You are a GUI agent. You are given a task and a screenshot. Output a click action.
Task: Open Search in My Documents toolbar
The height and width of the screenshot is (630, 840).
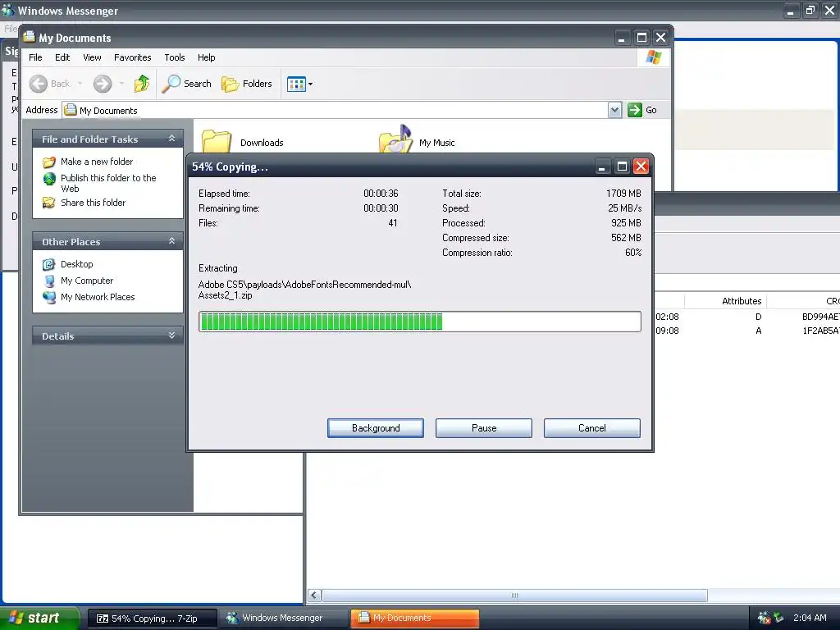click(x=186, y=84)
